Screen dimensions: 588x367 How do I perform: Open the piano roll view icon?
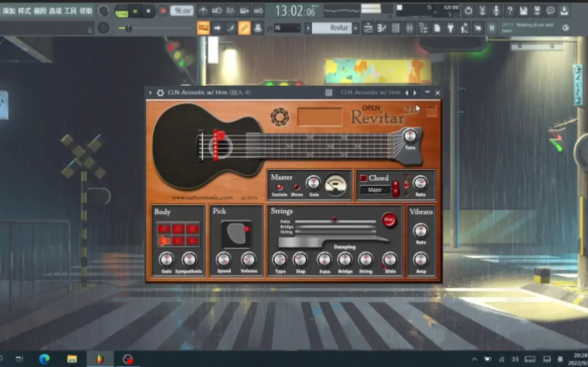click(382, 28)
